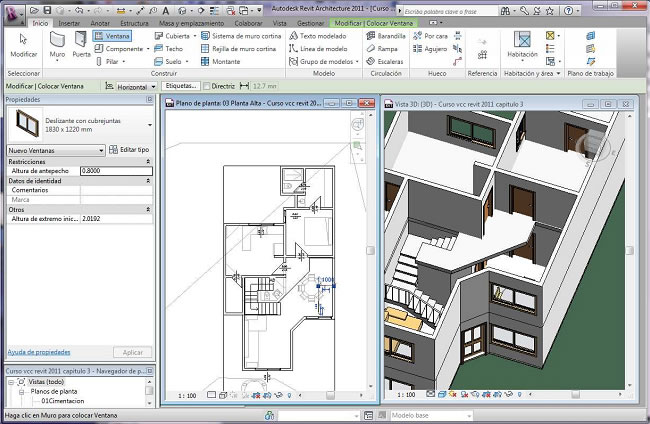Open the Nuevo Ventanas filter dropdown
The width and height of the screenshot is (650, 424).
point(101,149)
